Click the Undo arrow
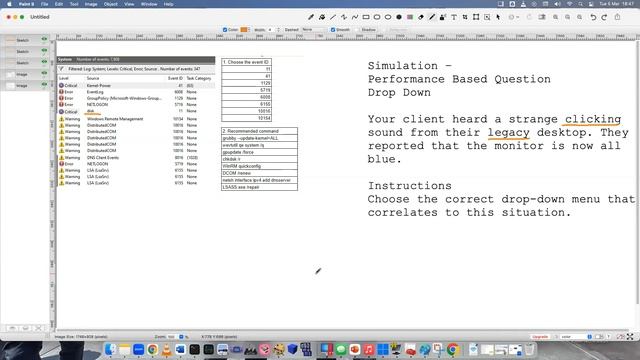640x360 pixels. pyautogui.click(x=593, y=17)
